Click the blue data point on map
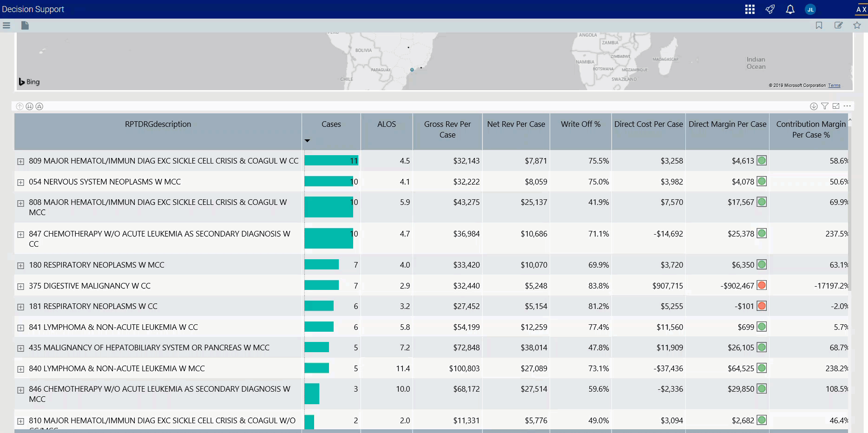868x433 pixels. point(412,70)
